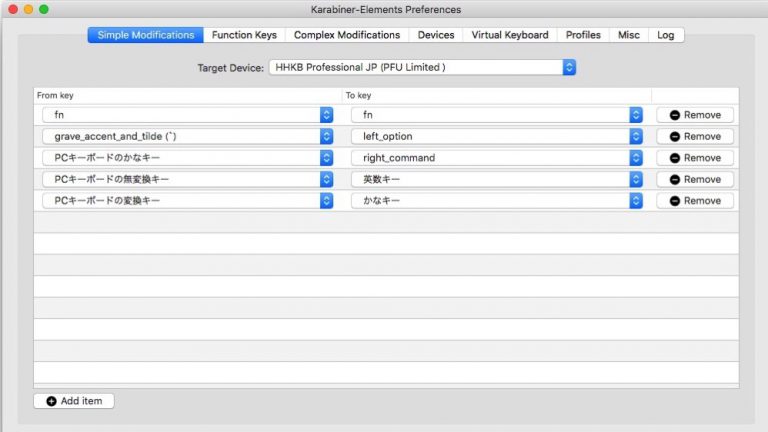
Task: Open the PCキーボードのかなキー From key dropdown
Action: [188, 158]
